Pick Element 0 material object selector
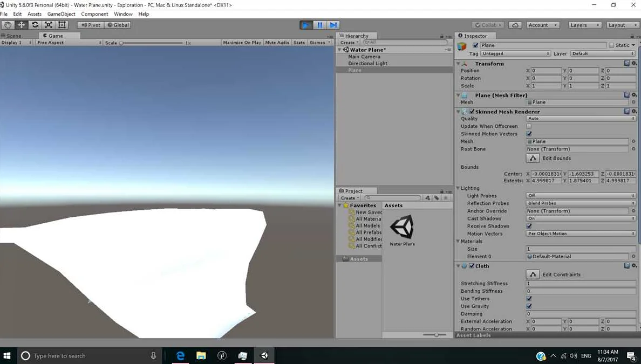The width and height of the screenshot is (641, 364). 633,257
